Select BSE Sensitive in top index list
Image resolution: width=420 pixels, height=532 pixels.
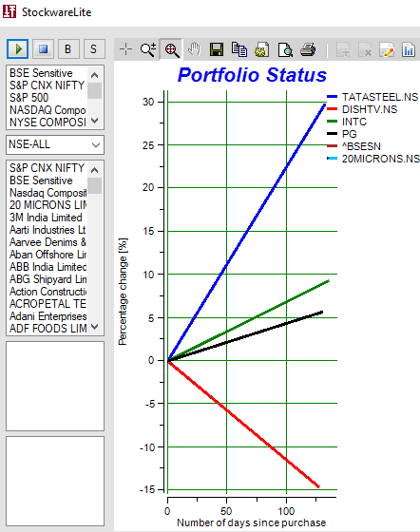pos(41,73)
